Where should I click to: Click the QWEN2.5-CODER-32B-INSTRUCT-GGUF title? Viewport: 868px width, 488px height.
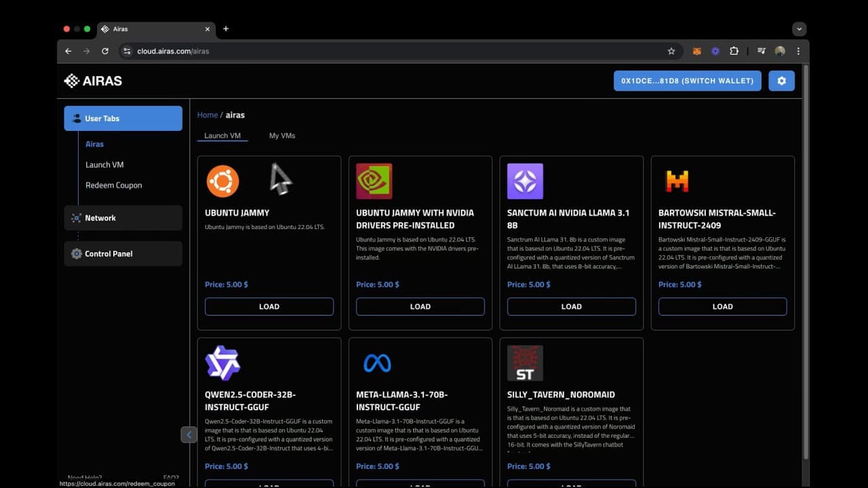point(250,401)
